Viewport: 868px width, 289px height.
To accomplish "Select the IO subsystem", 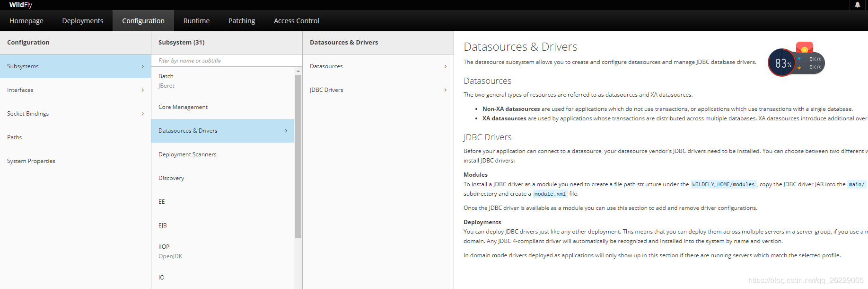I will 223,278.
